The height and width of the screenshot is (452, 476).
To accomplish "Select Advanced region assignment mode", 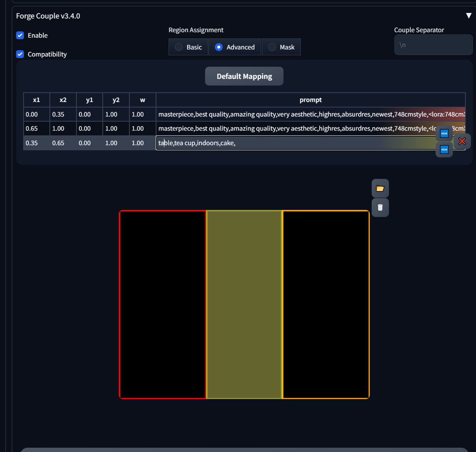I will (x=235, y=47).
